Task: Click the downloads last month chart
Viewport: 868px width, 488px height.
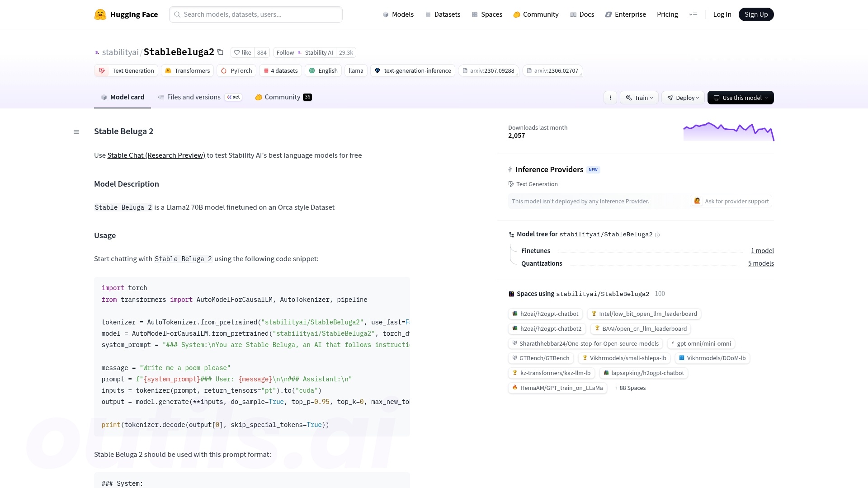Action: 728,131
